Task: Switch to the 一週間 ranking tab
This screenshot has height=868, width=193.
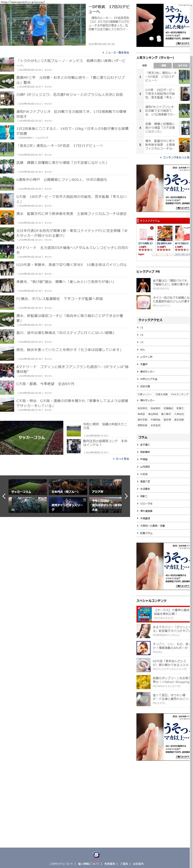Action: point(162,65)
